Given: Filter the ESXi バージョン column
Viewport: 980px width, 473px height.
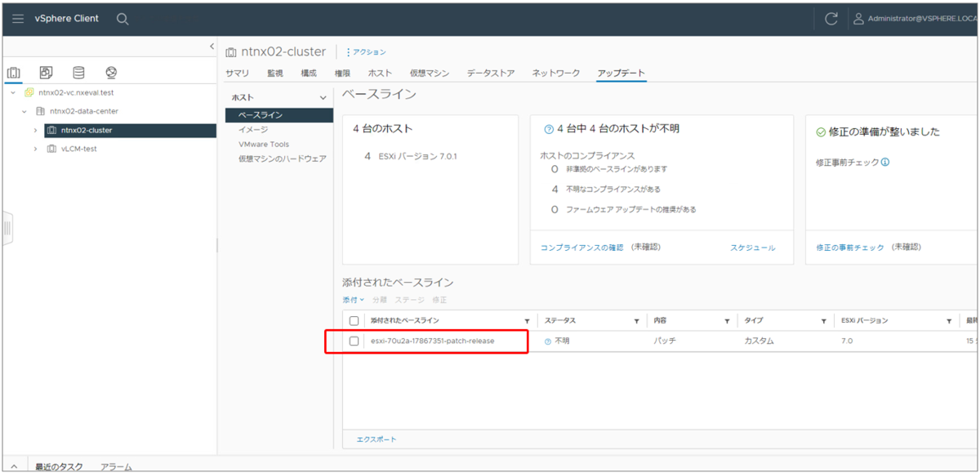Looking at the screenshot, I should tap(949, 322).
